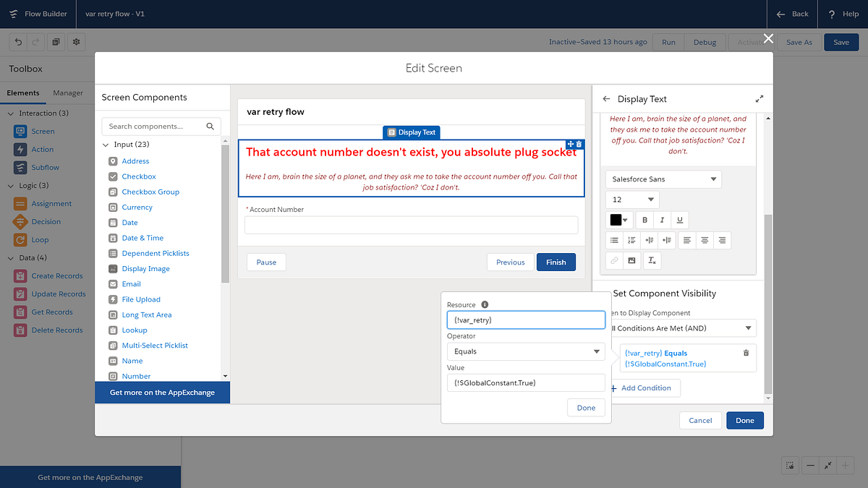Switch to the Elements tab in Toolbox

pyautogui.click(x=23, y=93)
